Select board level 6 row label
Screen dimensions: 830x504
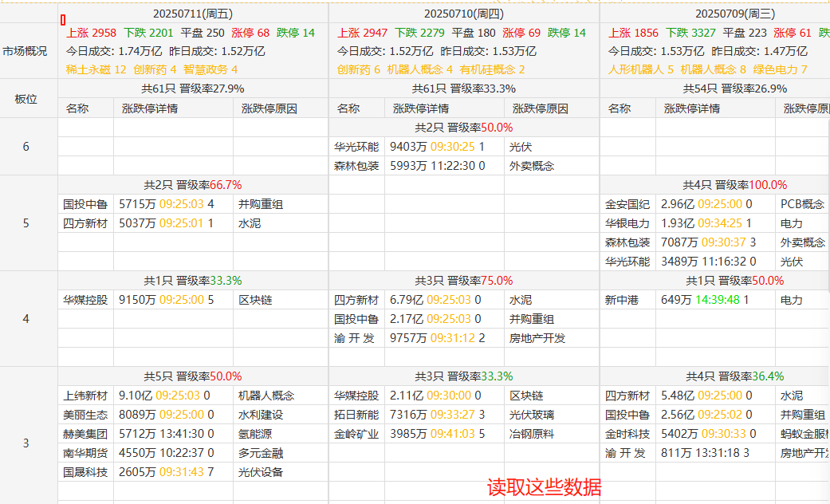(26, 147)
